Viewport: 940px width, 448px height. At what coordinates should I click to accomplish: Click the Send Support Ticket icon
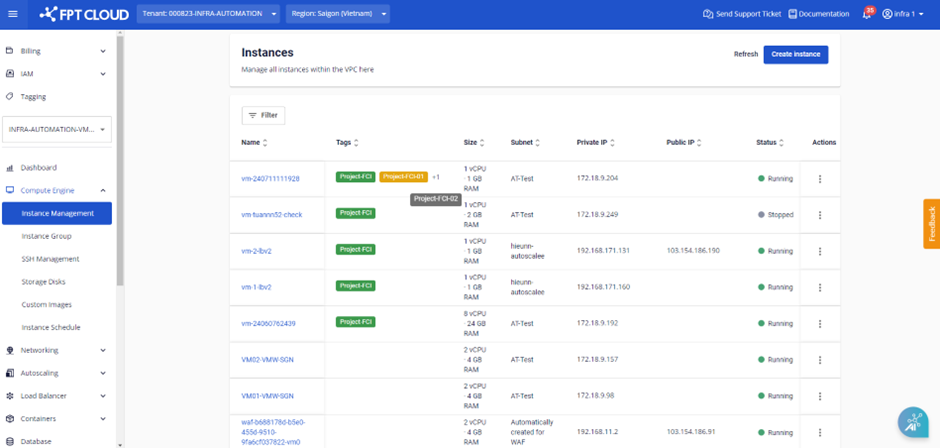tap(709, 14)
